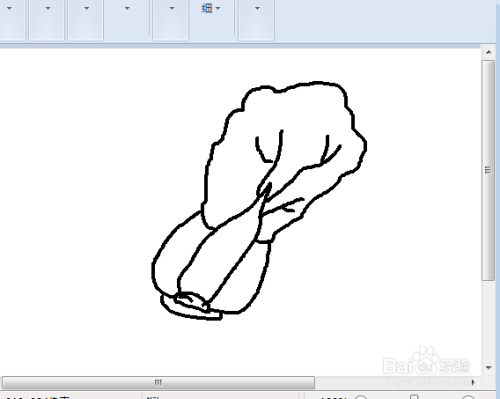Click the cabbage drawing on the canvas
Image resolution: width=500 pixels, height=399 pixels.
pos(259,200)
